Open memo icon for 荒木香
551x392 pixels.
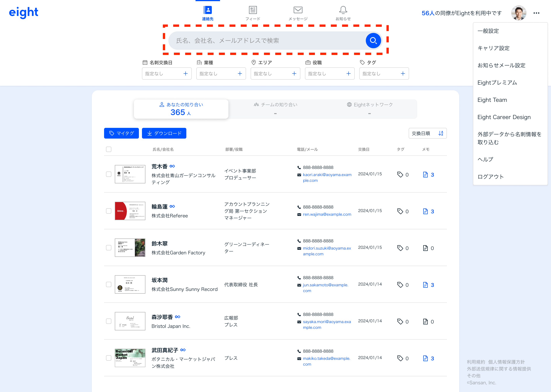428,175
